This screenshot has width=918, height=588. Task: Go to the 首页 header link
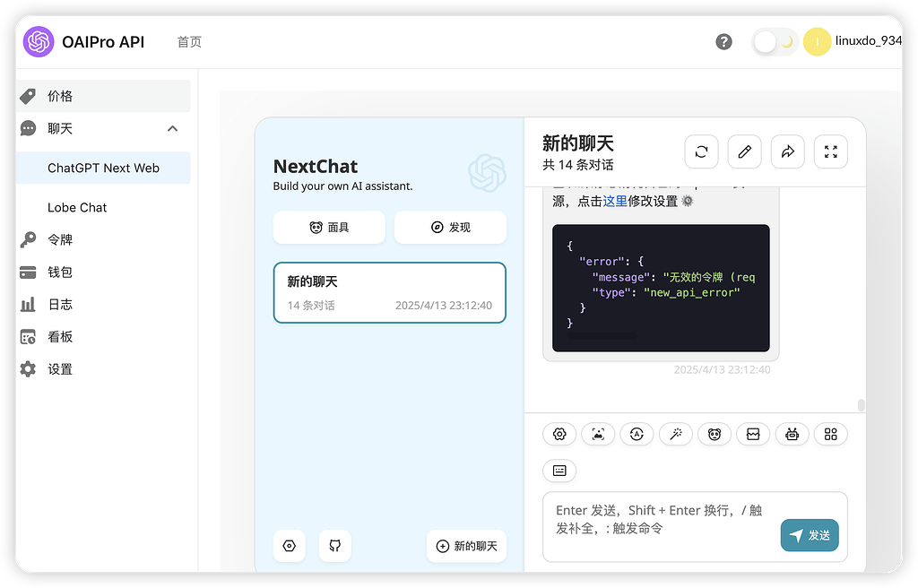coord(189,41)
